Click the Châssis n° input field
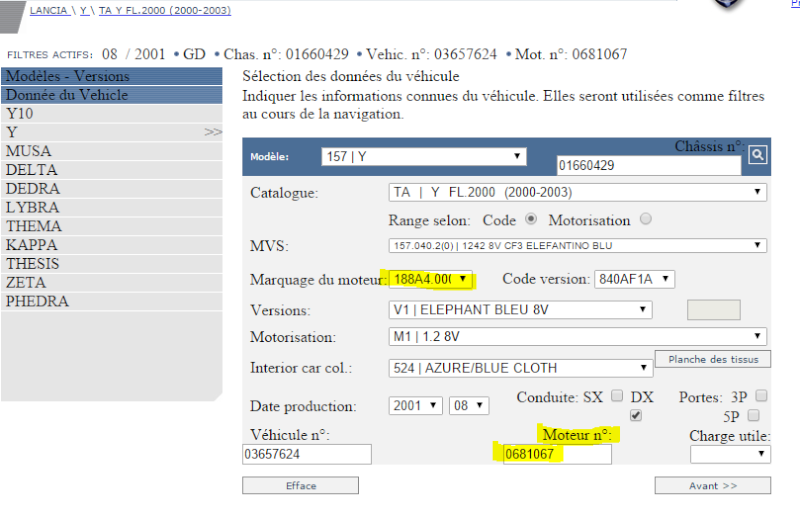 648,165
